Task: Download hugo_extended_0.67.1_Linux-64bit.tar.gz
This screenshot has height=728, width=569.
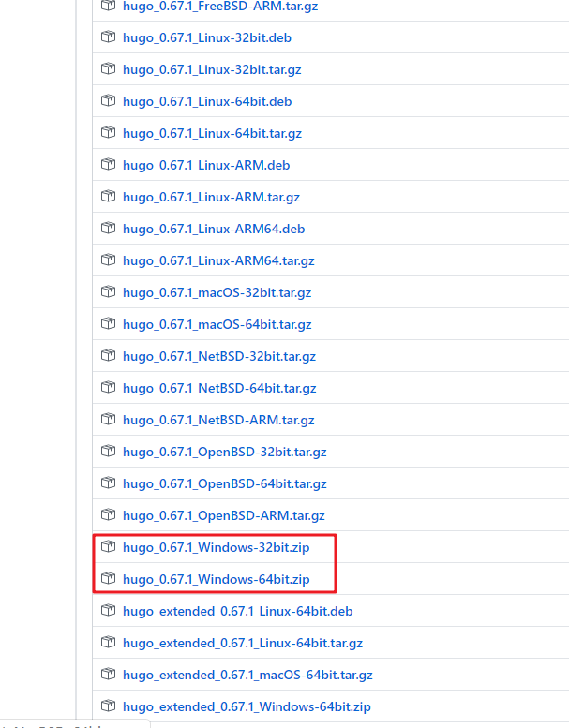Action: pos(243,643)
